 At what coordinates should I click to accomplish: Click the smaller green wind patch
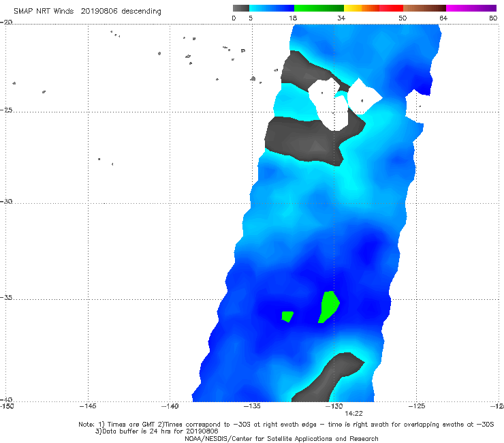point(287,316)
